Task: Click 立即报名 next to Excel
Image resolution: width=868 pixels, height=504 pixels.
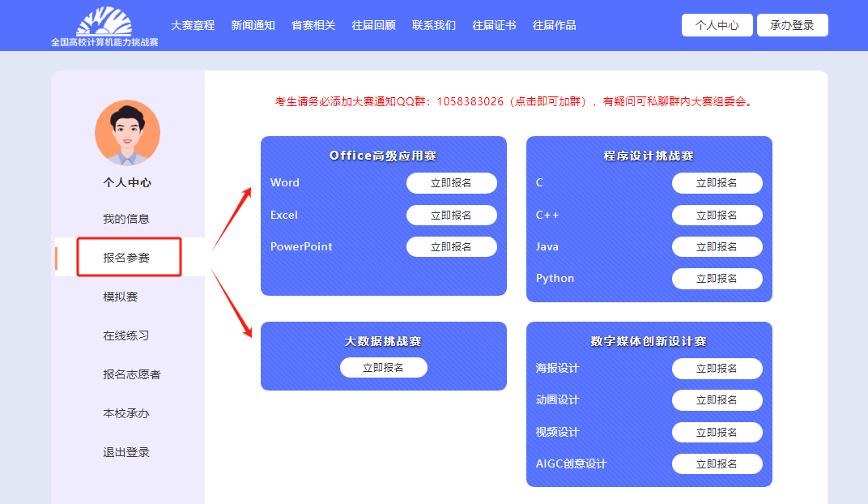Action: click(451, 215)
